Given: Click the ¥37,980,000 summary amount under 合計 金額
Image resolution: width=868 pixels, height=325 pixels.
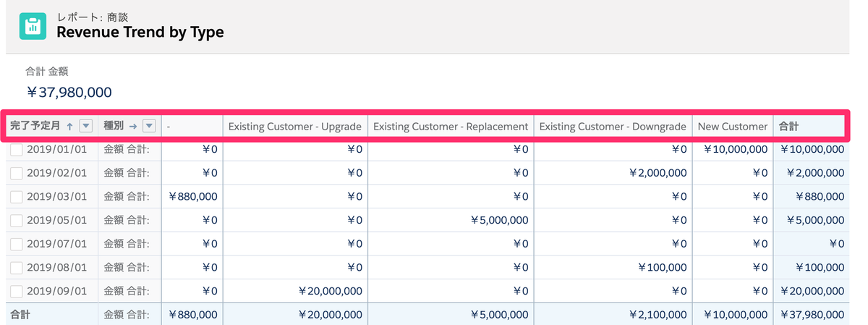Looking at the screenshot, I should point(69,92).
